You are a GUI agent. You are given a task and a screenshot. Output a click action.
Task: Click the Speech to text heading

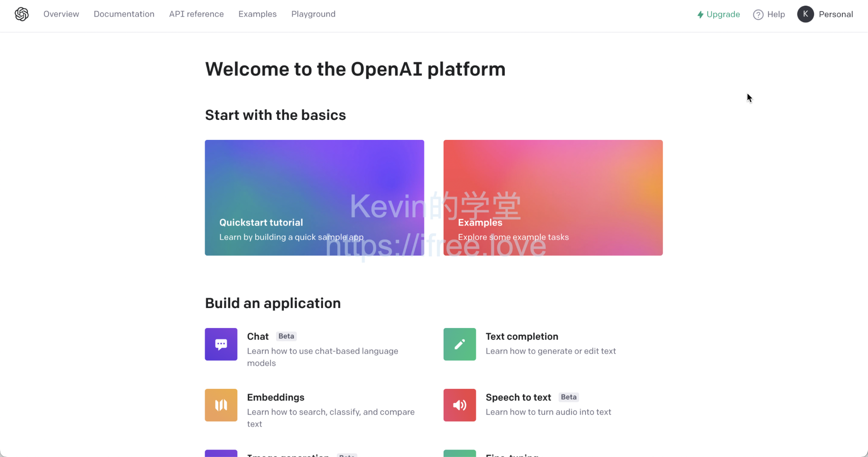[x=518, y=397]
